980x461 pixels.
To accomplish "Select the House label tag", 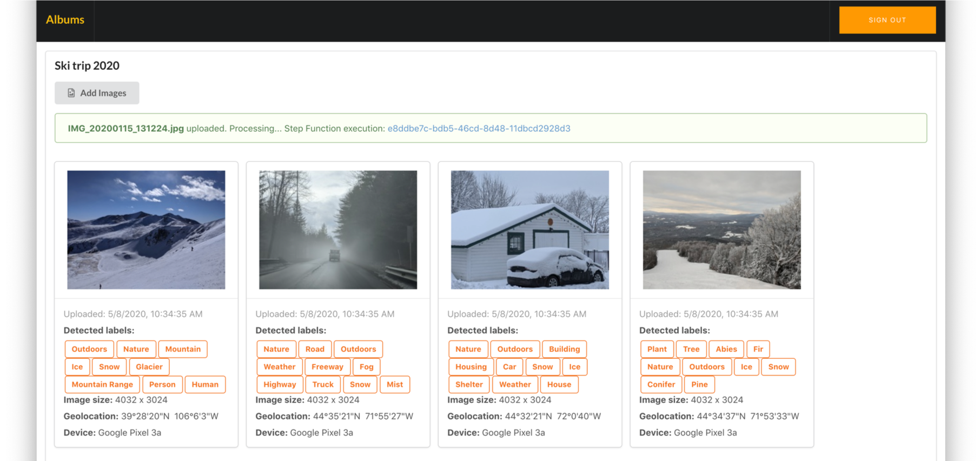I will (559, 385).
